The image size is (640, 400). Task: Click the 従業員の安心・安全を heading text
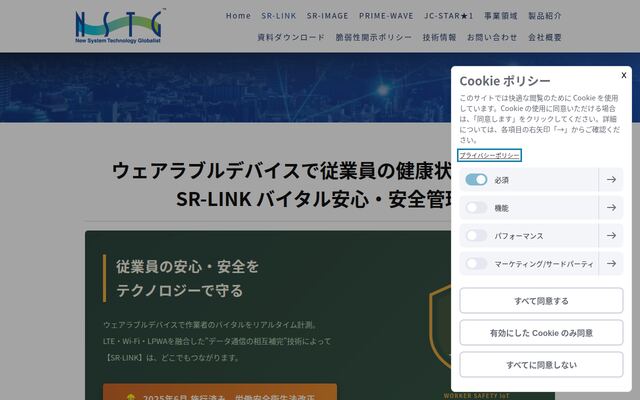click(187, 267)
